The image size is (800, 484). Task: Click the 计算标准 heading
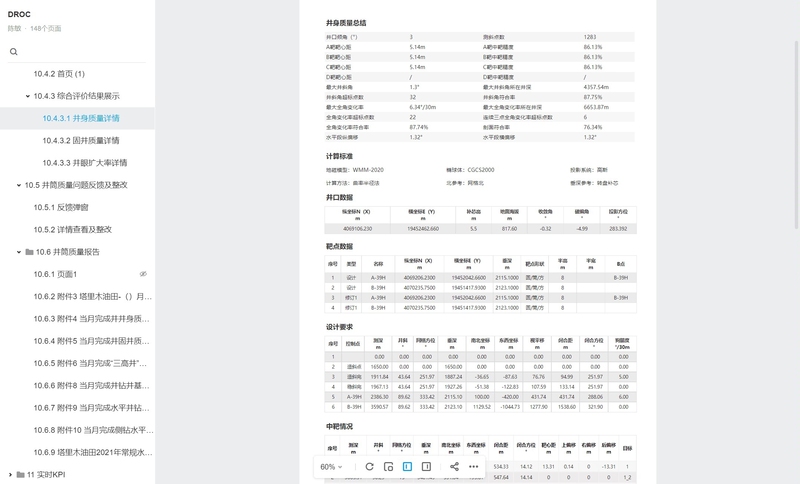click(x=339, y=156)
